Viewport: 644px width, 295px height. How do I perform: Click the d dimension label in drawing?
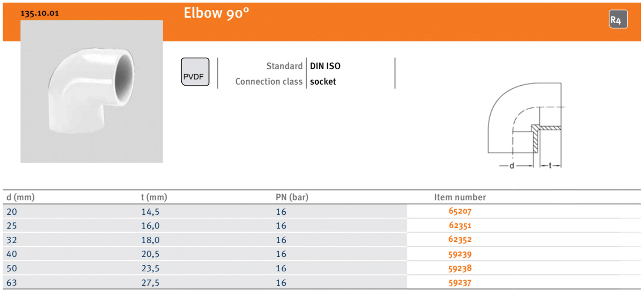512,166
